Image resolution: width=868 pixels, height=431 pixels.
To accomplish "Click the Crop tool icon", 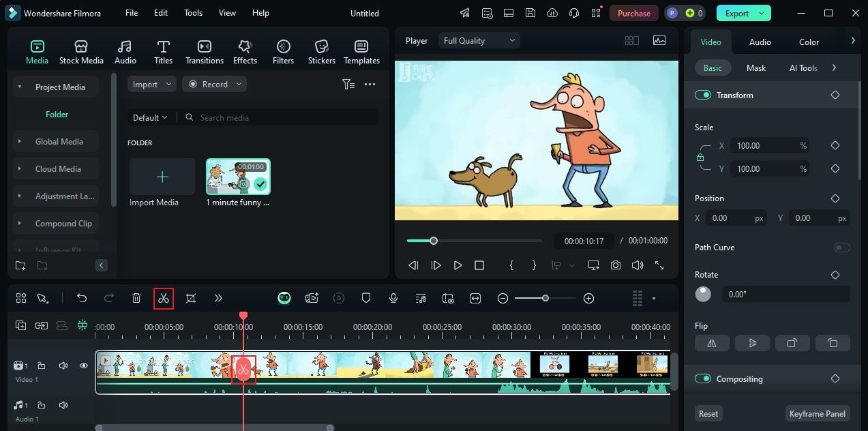I will 191,298.
